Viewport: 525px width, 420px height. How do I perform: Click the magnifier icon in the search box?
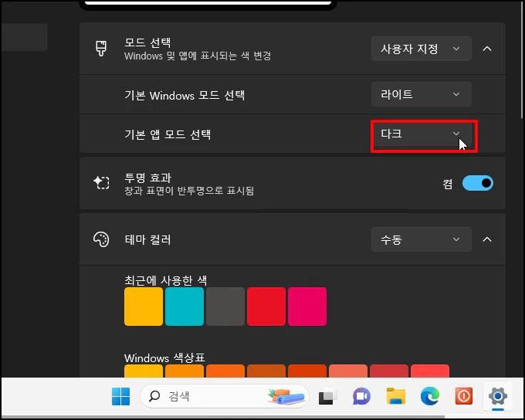[154, 397]
